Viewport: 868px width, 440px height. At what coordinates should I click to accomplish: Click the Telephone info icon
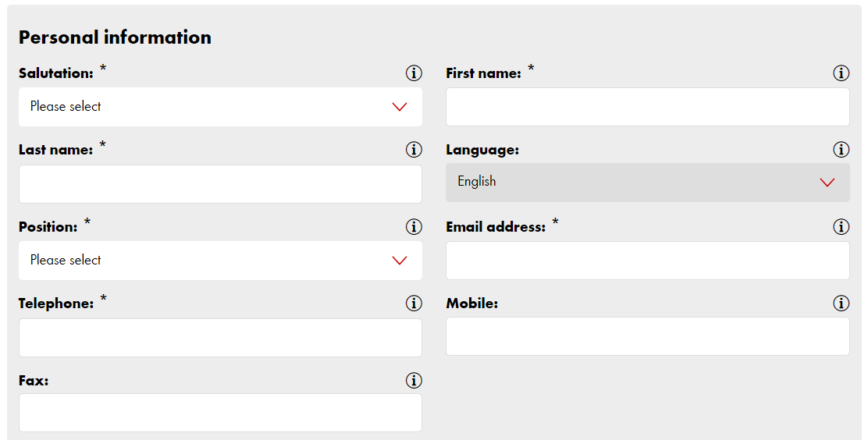[414, 303]
